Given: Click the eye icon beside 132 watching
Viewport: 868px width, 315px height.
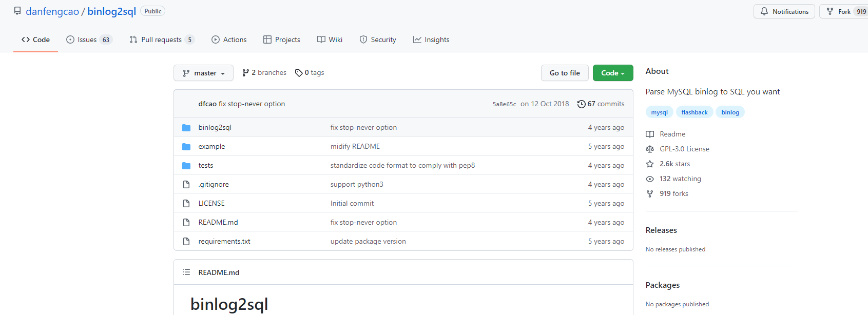Looking at the screenshot, I should [x=650, y=179].
